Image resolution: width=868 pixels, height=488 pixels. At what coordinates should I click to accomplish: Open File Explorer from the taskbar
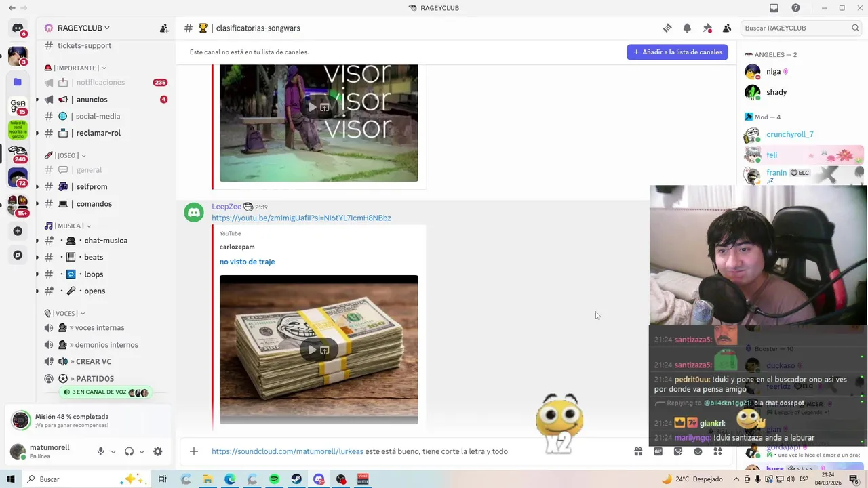pyautogui.click(x=208, y=479)
